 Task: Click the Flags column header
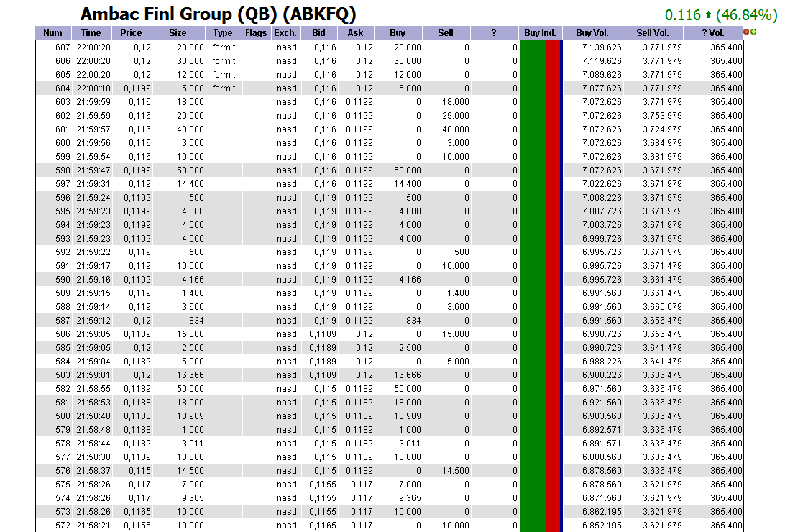(x=255, y=32)
